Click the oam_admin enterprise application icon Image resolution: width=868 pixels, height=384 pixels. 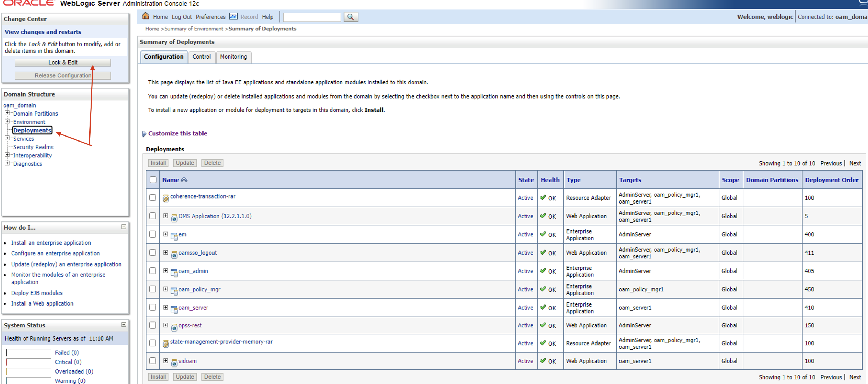174,273
